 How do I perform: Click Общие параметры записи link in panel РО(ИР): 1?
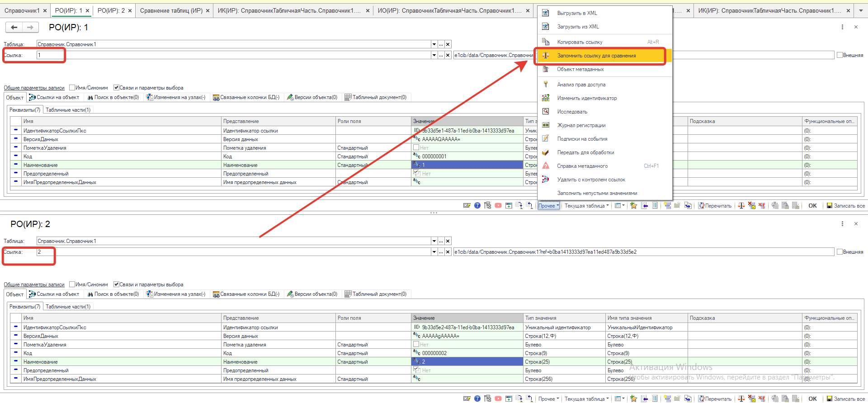(x=34, y=88)
